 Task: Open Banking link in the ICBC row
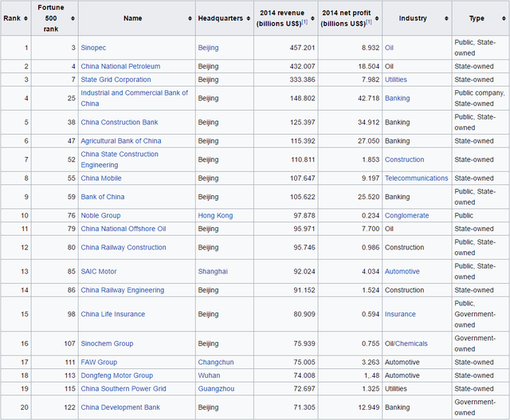[x=397, y=98]
